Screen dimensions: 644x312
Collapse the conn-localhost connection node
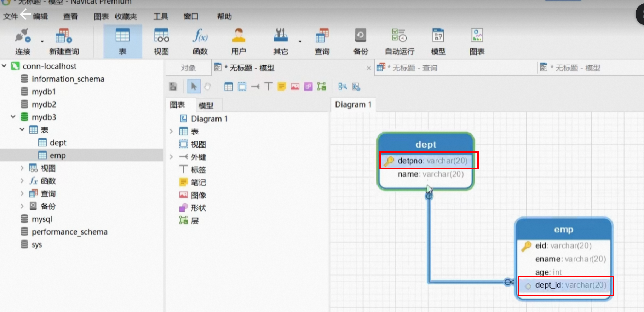(4, 66)
